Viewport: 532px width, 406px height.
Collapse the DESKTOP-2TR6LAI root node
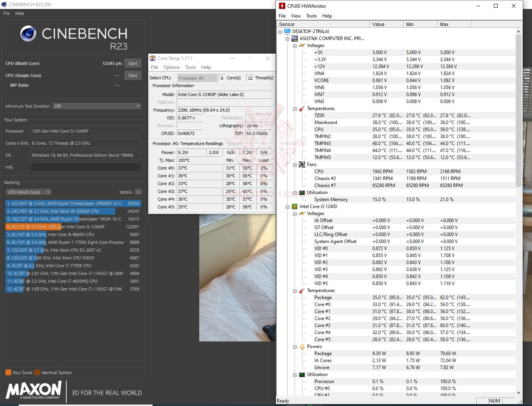(280, 32)
